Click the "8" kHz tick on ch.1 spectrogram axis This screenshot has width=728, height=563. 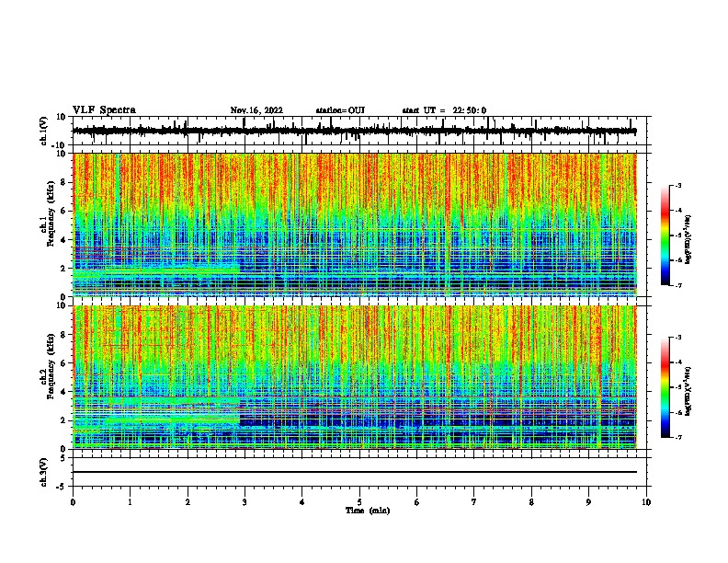(63, 182)
